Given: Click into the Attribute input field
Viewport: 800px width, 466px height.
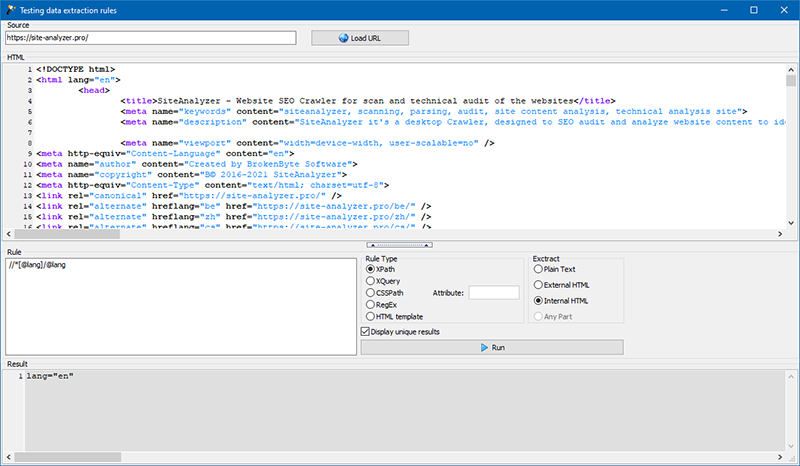Looking at the screenshot, I should point(494,293).
